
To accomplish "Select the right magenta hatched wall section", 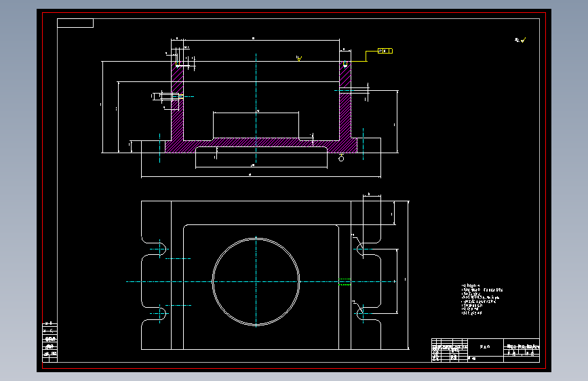I will point(345,101).
